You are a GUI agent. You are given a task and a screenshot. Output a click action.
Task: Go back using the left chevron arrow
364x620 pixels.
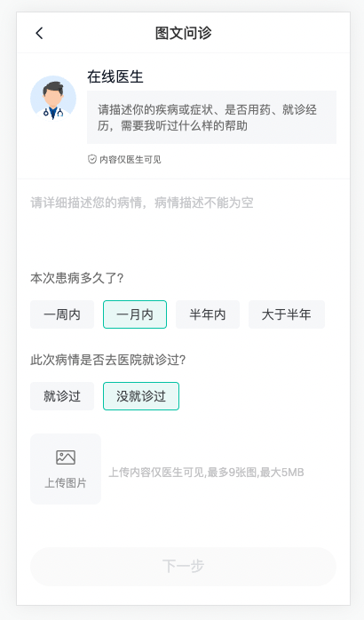click(x=39, y=33)
